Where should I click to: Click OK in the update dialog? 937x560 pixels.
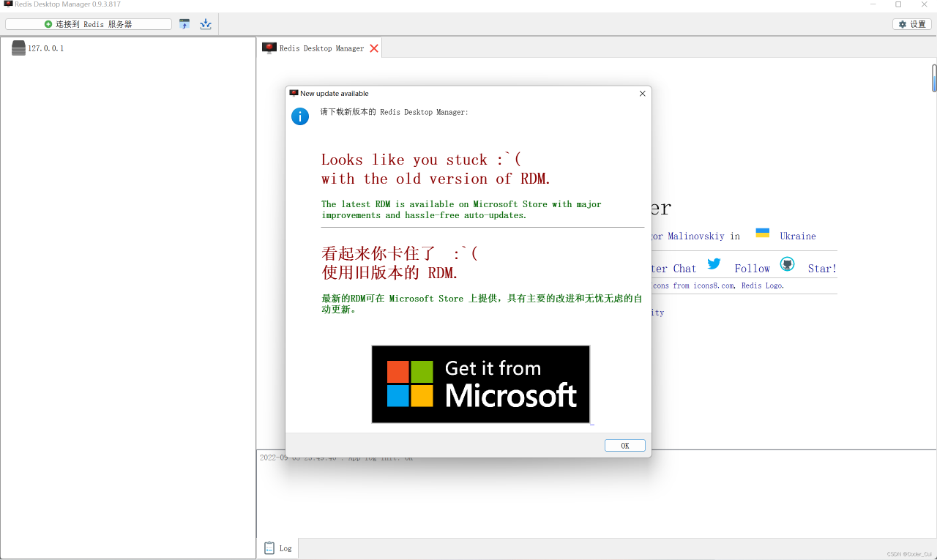[x=624, y=445]
